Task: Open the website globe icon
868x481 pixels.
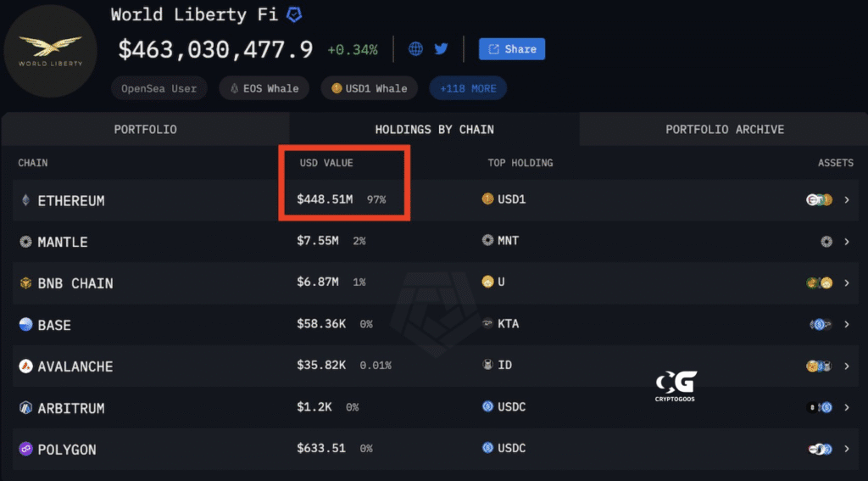Action: pyautogui.click(x=415, y=48)
